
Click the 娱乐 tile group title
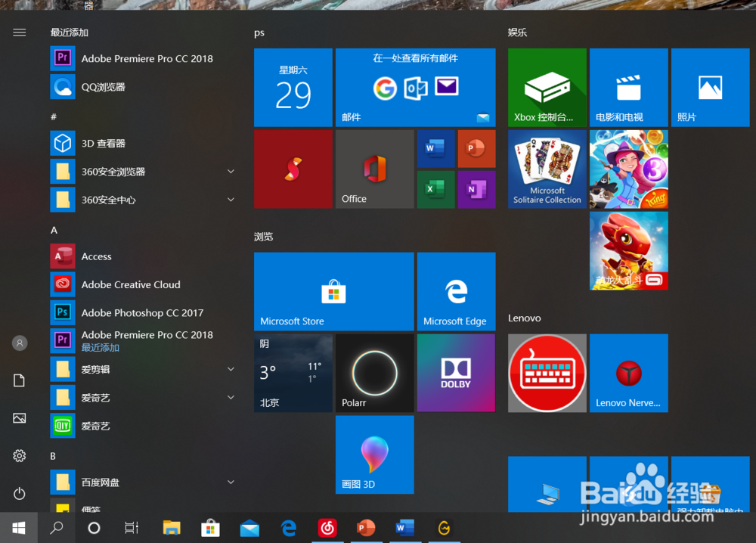pos(517,33)
